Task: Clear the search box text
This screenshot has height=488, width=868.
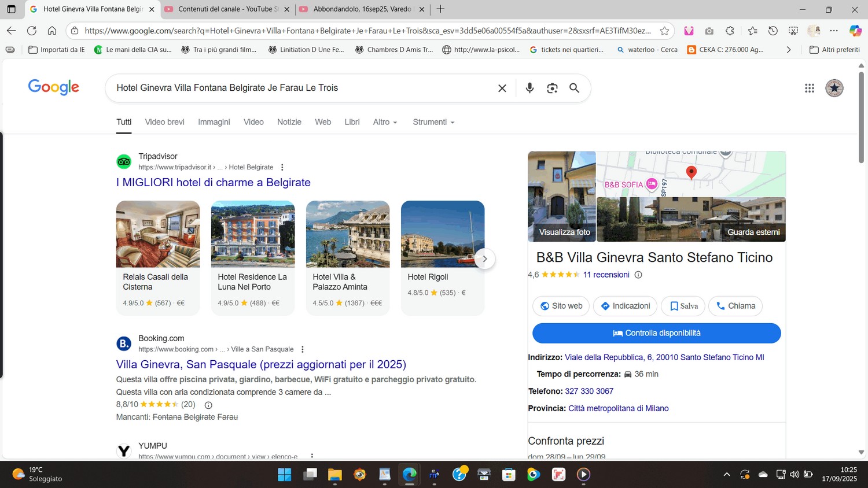Action: [502, 88]
